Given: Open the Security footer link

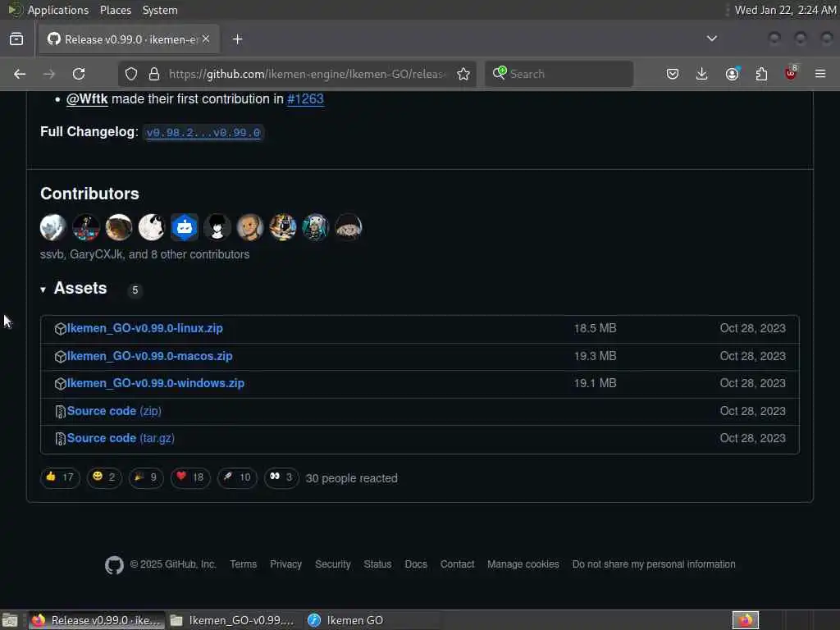Looking at the screenshot, I should click(x=333, y=564).
